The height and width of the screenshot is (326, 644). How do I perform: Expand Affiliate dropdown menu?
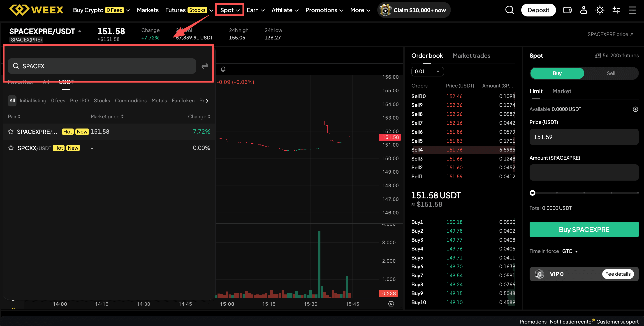click(285, 10)
